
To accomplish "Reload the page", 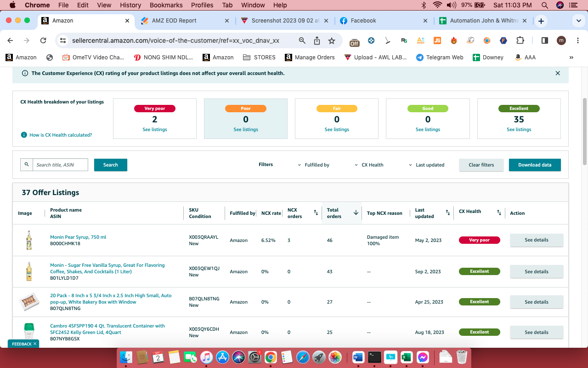I will click(43, 40).
